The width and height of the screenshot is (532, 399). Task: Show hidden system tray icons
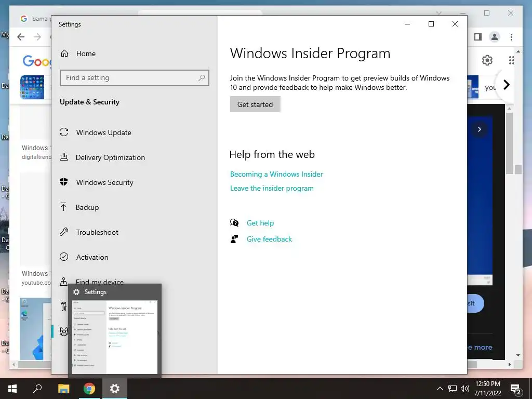(440, 389)
